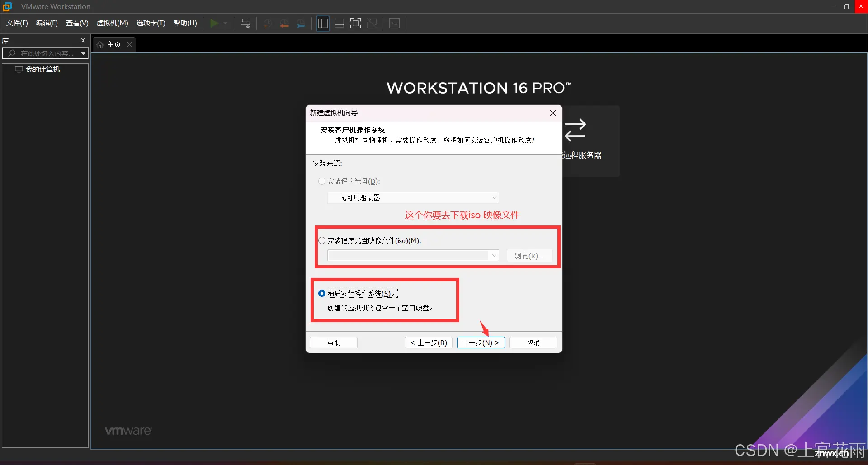868x465 pixels.
Task: Open the ISO image path combo box
Action: tap(413, 256)
